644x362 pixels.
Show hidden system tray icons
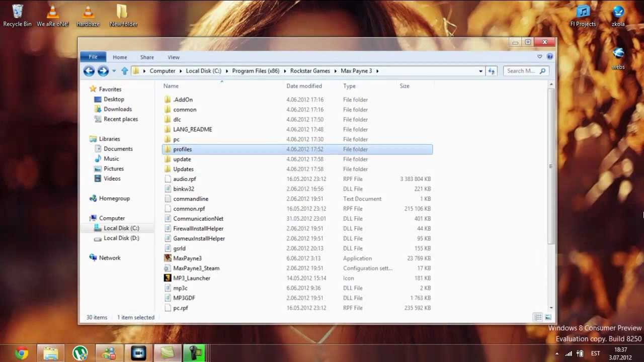pos(557,353)
